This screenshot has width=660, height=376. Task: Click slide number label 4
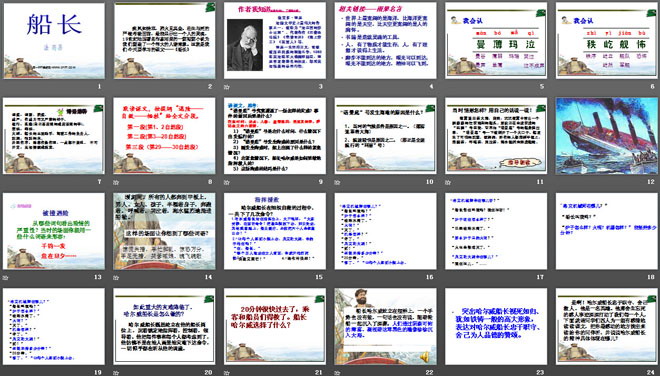[431, 86]
